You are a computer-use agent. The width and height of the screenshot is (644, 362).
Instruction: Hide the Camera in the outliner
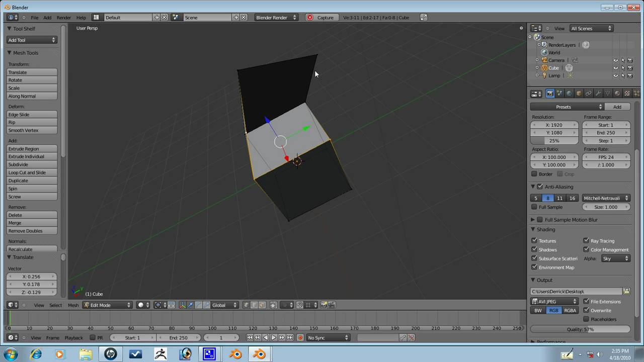615,60
